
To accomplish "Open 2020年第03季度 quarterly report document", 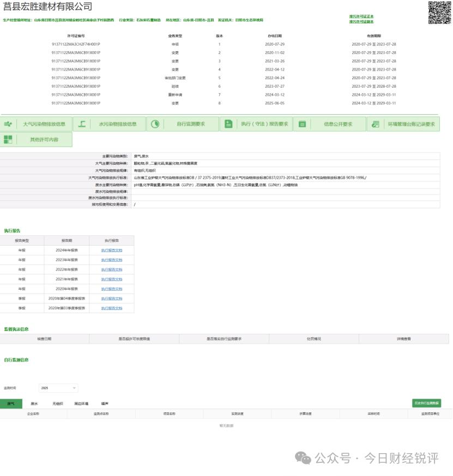I will point(112,308).
